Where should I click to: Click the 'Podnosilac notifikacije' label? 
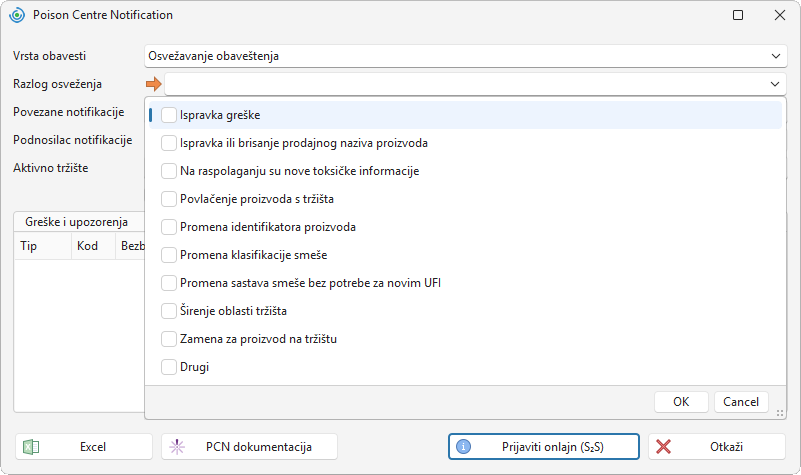coord(73,140)
